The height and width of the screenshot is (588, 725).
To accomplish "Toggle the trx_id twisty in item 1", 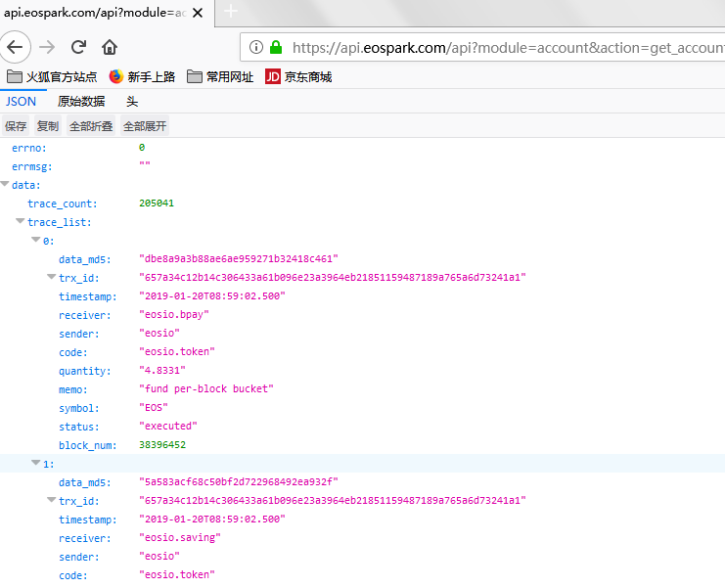I will click(52, 500).
